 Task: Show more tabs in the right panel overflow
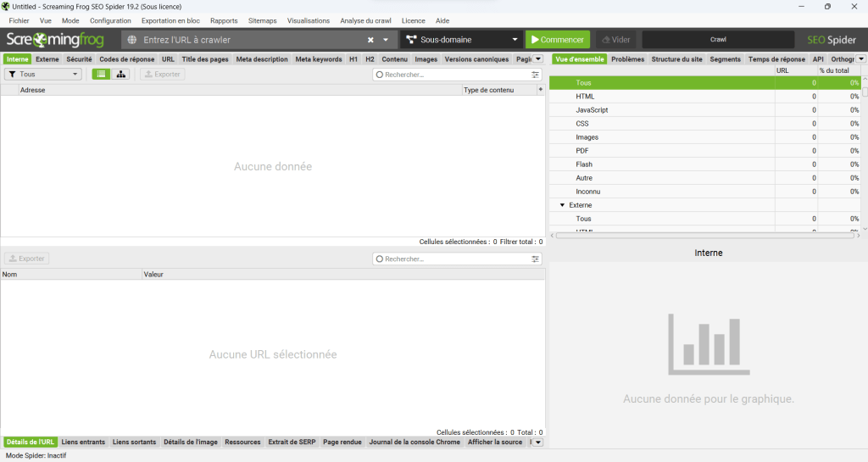coord(860,59)
